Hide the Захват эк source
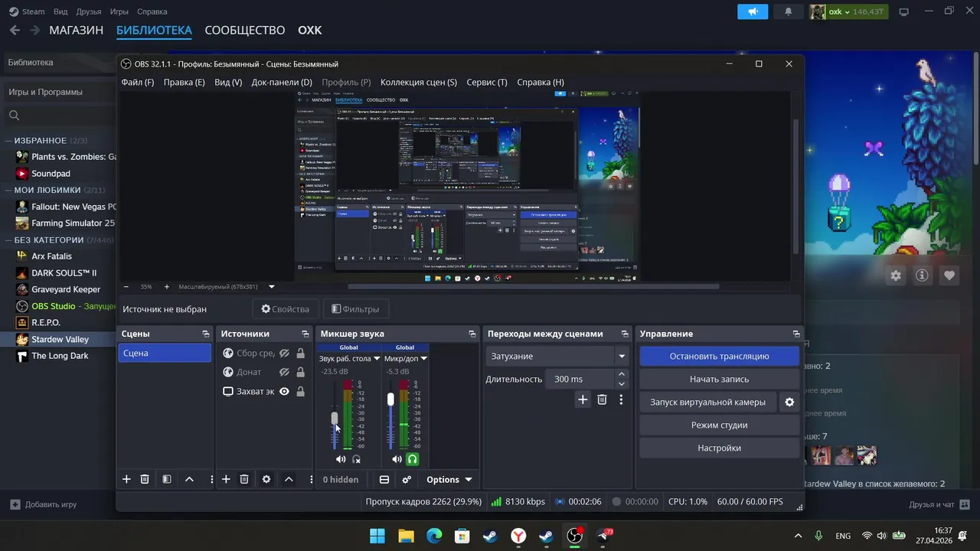The image size is (980, 551). (284, 391)
